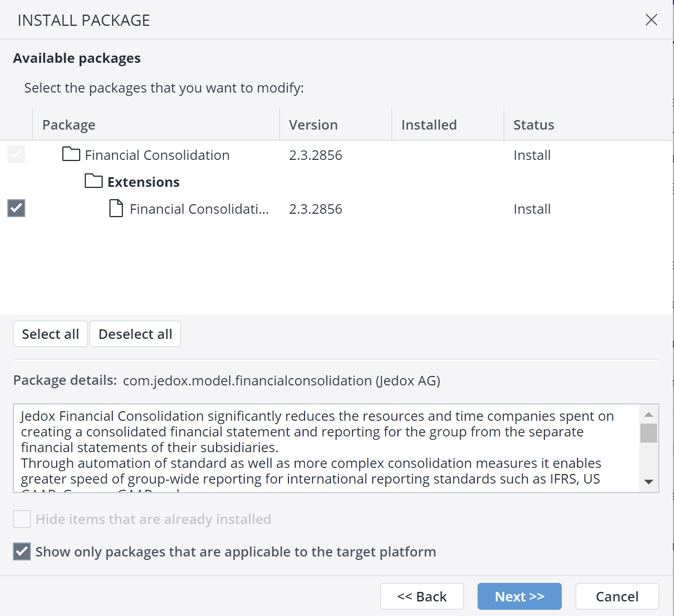Uncheck the Financial Consolidation extension package
The image size is (674, 616).
click(16, 208)
